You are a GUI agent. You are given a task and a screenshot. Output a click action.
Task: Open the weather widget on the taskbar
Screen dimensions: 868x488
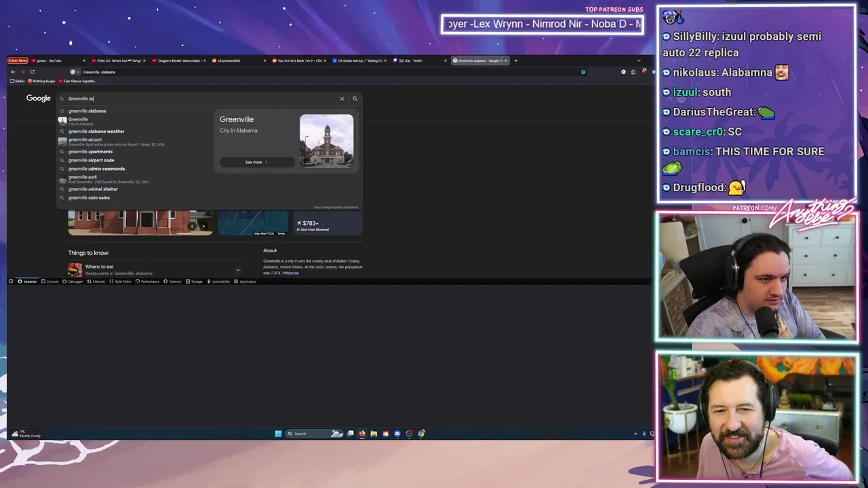pyautogui.click(x=26, y=434)
